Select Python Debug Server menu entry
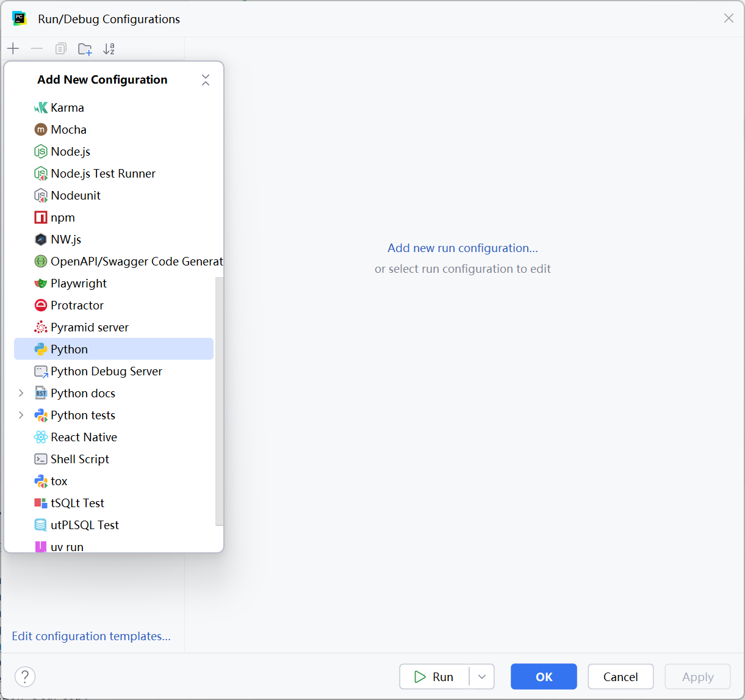Image resolution: width=745 pixels, height=700 pixels. tap(106, 371)
